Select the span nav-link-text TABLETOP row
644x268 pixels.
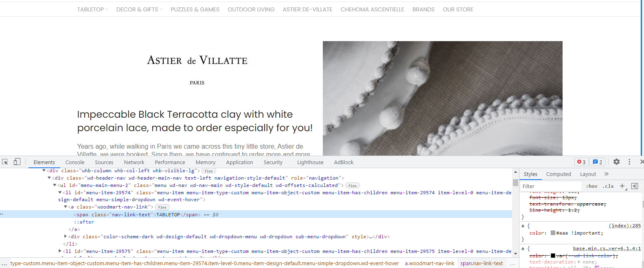[x=256, y=214]
